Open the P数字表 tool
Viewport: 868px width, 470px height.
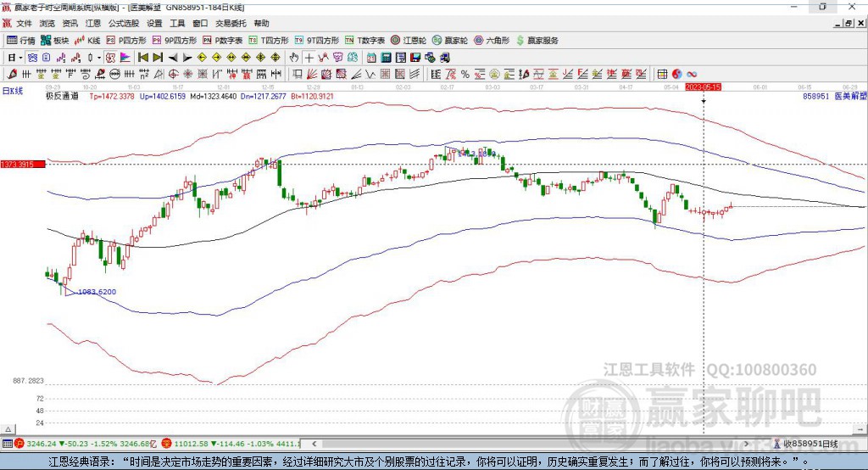click(x=223, y=41)
